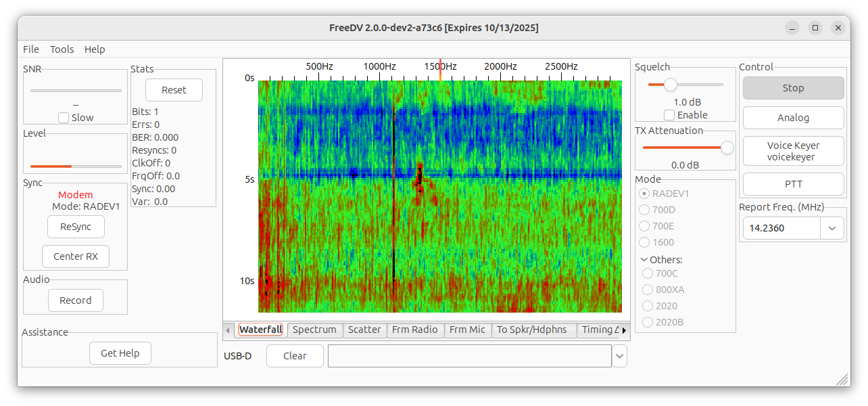Image resolution: width=868 pixels, height=406 pixels.
Task: Close the FreeDV window
Action: coord(838,28)
